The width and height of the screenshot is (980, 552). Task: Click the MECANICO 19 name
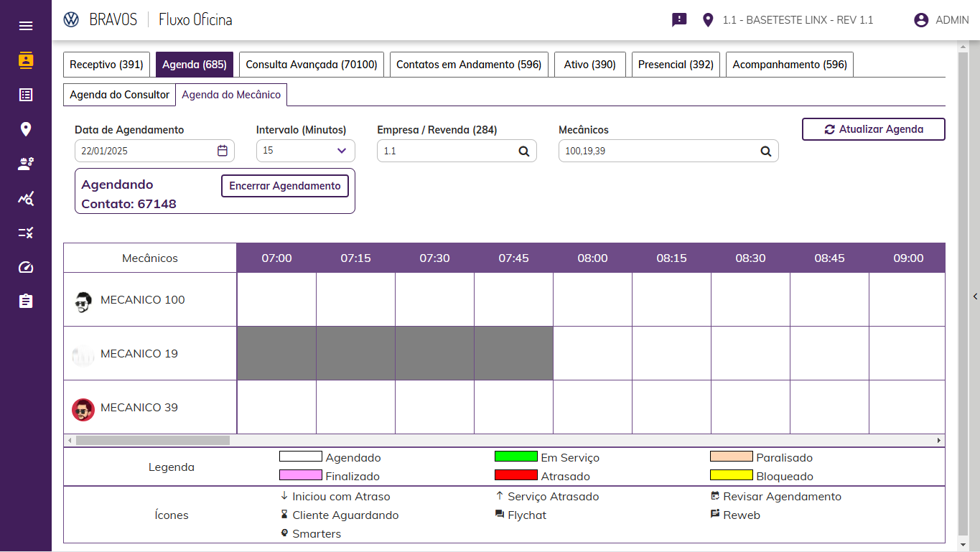coord(139,354)
